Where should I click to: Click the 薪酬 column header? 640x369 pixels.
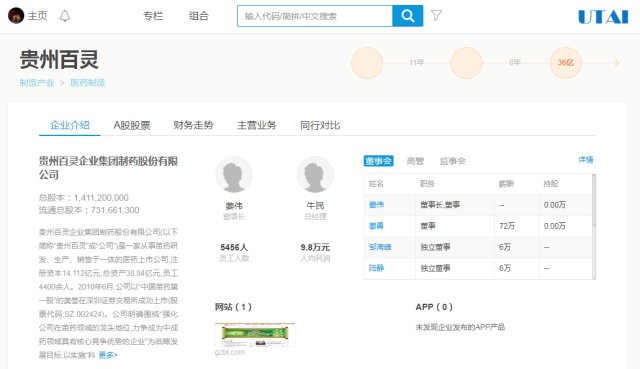click(506, 184)
